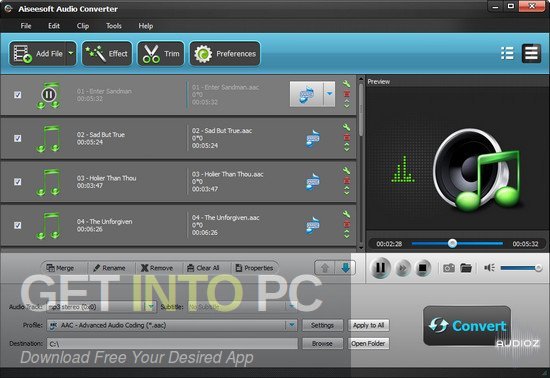550x378 pixels.
Task: Open the Clip menu
Action: (x=83, y=26)
